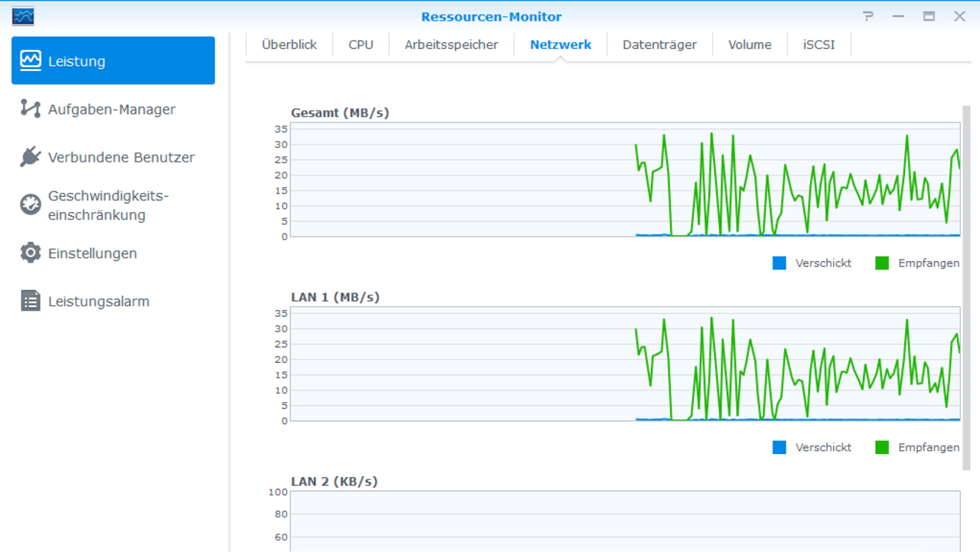980x552 pixels.
Task: Click inside the Gesamt (MB/s) chart
Action: [625, 180]
